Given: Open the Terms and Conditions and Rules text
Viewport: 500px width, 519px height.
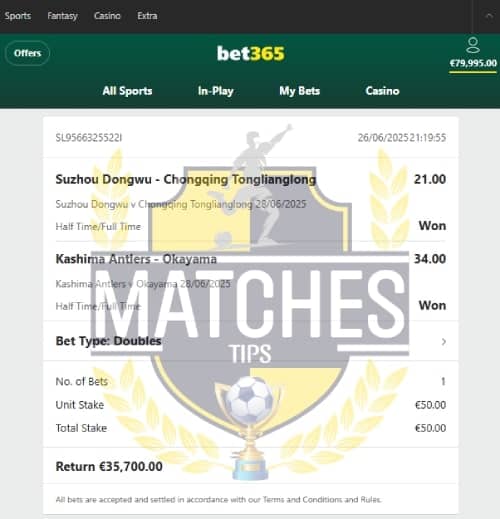Looking at the screenshot, I should tap(322, 499).
